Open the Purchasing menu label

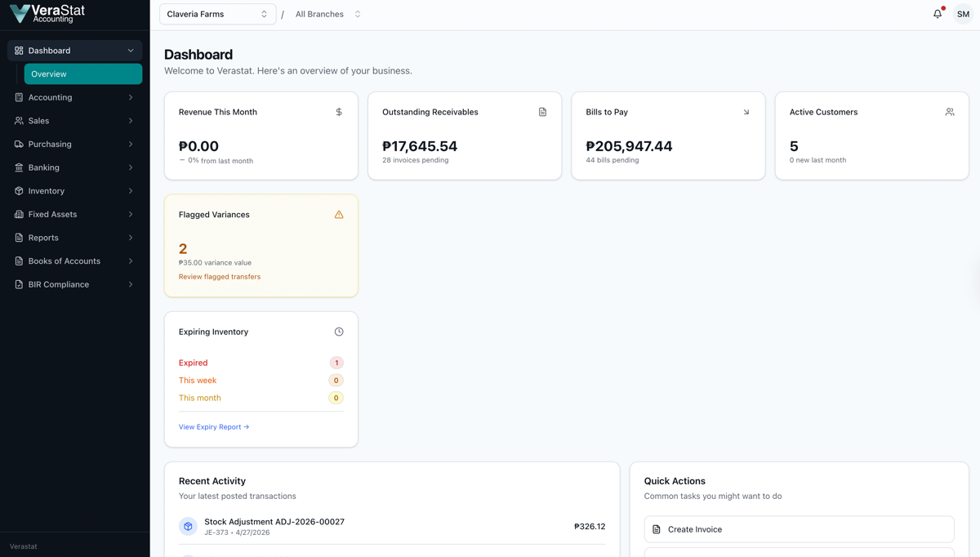coord(50,144)
